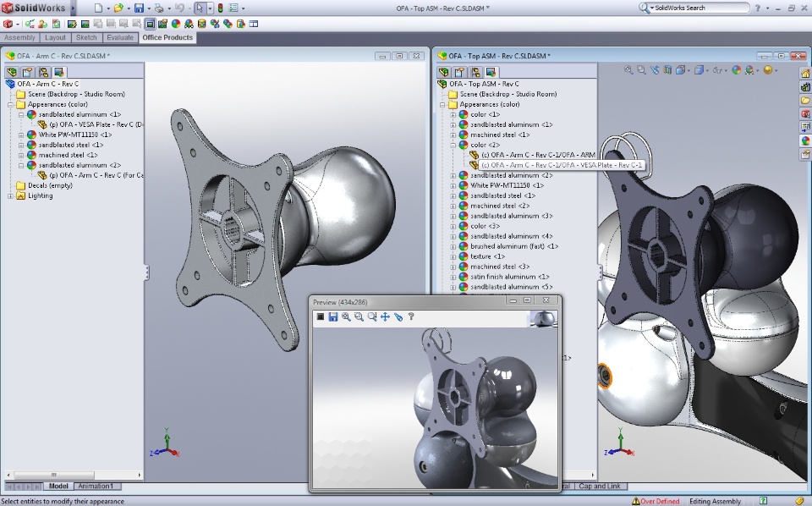The image size is (812, 506).
Task: Select OFA - Top ASM - Rev C root node
Action: pyautogui.click(x=484, y=84)
